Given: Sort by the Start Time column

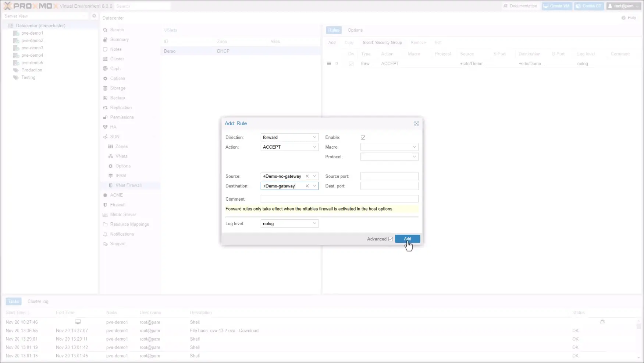Looking at the screenshot, I should click(15, 313).
